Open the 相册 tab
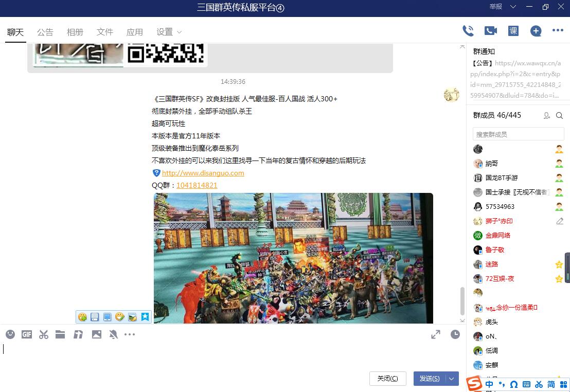The height and width of the screenshot is (392, 570). [x=75, y=32]
